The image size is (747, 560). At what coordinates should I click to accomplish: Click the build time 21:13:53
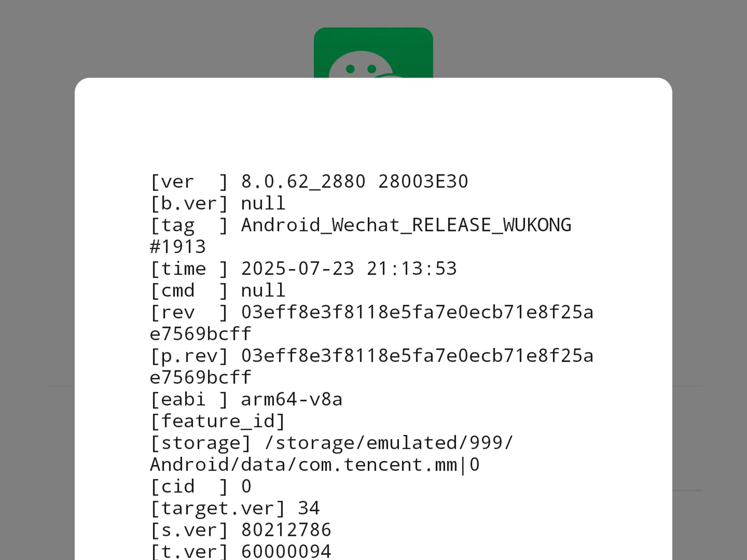tap(412, 269)
